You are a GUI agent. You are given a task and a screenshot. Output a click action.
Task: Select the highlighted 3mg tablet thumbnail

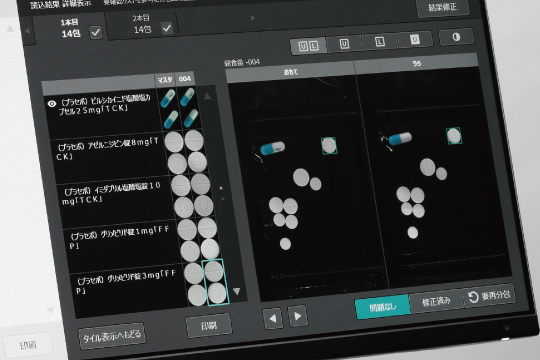point(216,282)
